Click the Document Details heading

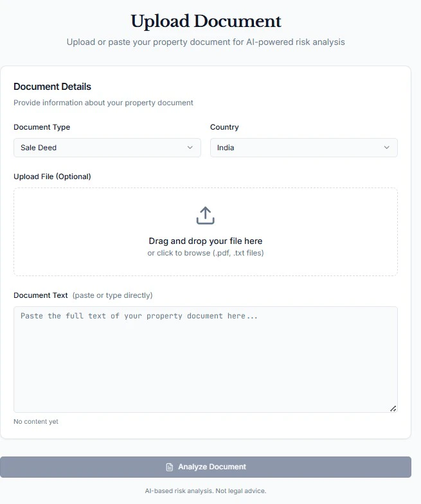click(x=52, y=87)
